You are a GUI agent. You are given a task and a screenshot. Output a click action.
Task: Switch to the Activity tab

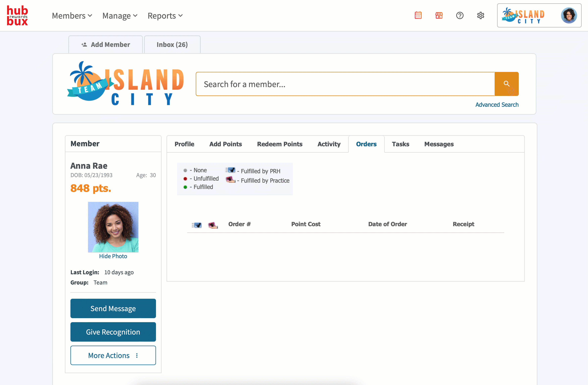(329, 144)
